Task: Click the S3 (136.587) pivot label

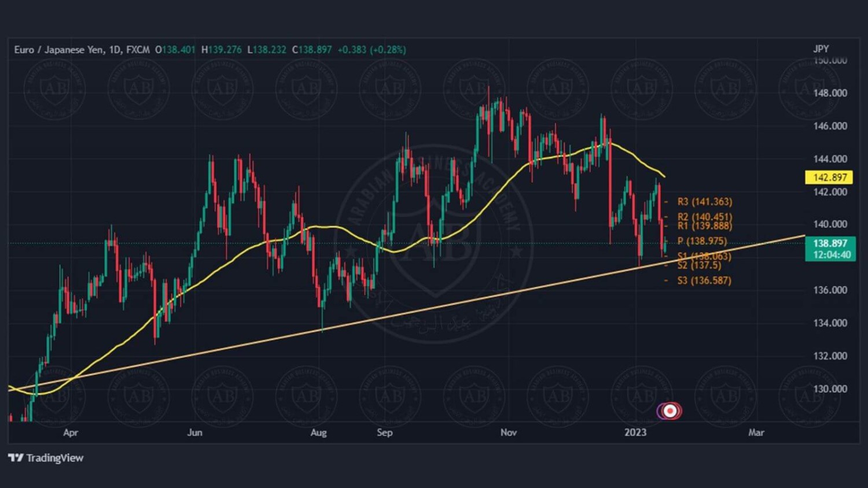Action: coord(704,280)
